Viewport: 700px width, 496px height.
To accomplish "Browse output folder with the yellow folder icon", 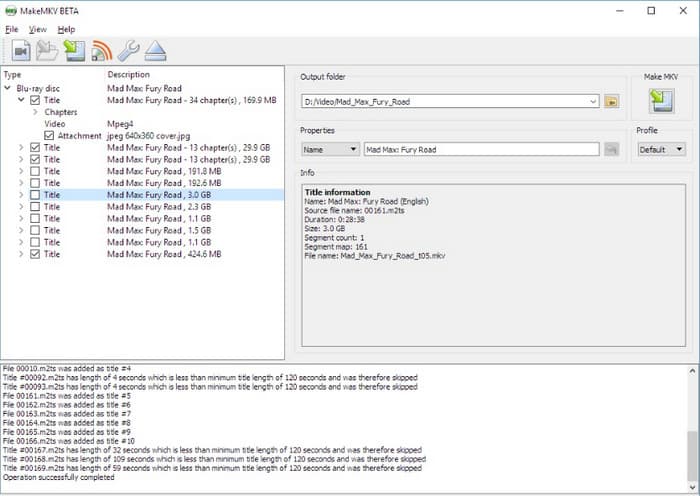I will pos(611,101).
